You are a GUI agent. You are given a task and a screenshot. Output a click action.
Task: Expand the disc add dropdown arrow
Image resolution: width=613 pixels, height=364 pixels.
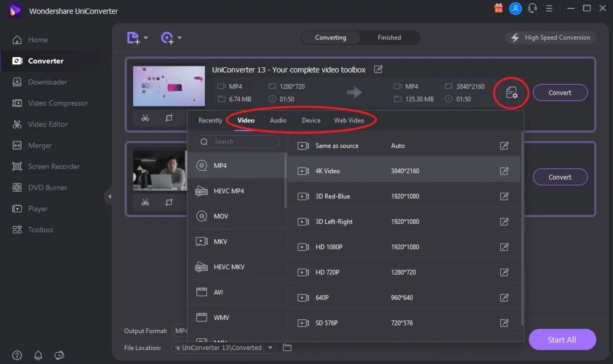pos(180,38)
